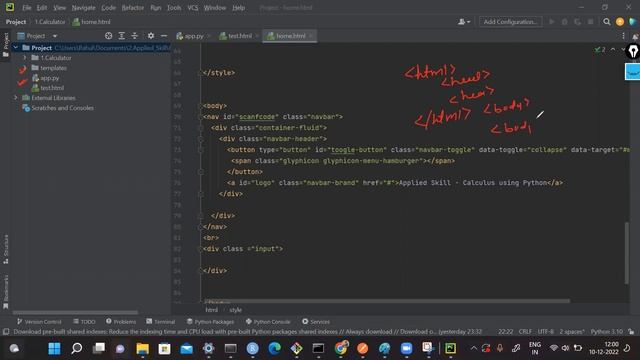
Task: Click the status bar tool windows icon at far left
Action: [x=6, y=332]
